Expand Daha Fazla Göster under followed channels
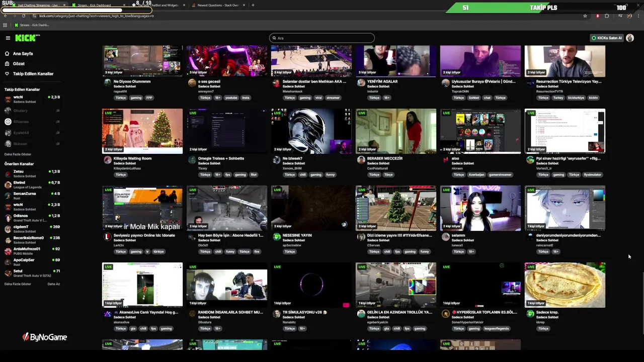The height and width of the screenshot is (362, 644). pos(18,154)
